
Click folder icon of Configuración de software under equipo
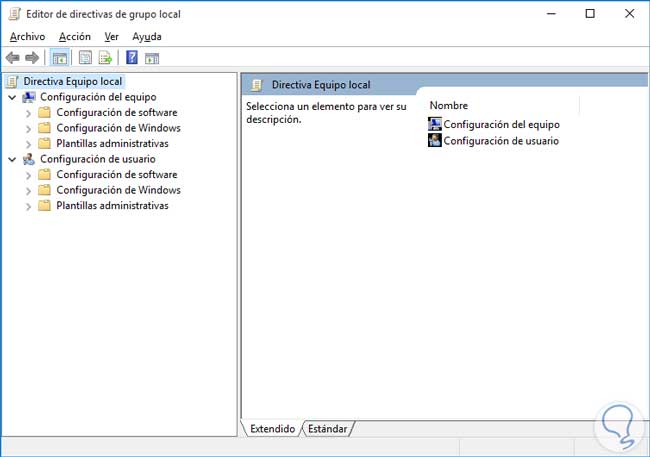(44, 112)
